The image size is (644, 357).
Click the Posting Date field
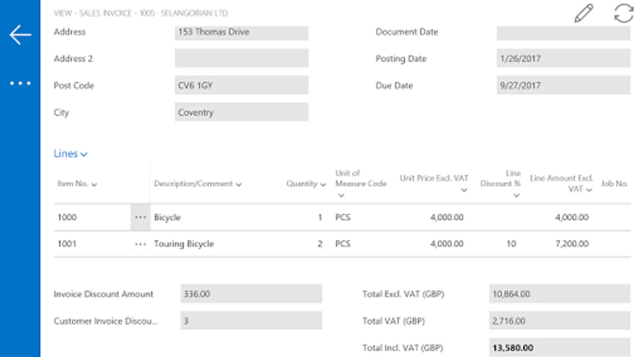click(563, 59)
